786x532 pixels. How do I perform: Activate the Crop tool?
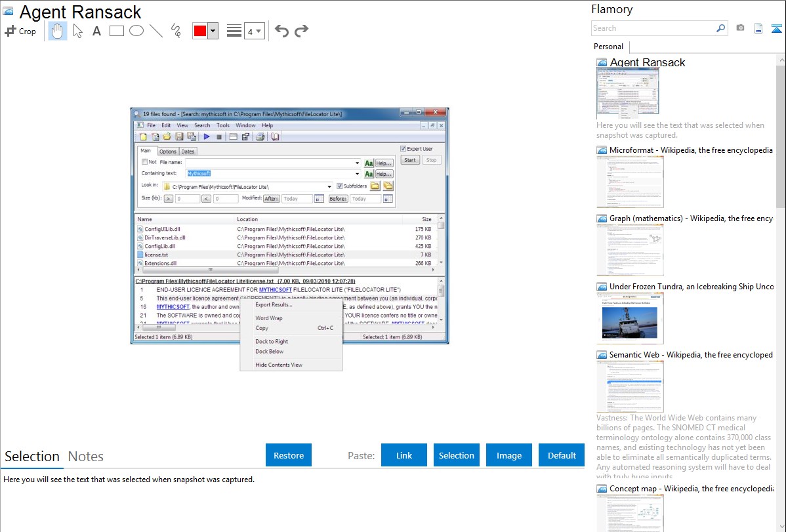click(20, 31)
